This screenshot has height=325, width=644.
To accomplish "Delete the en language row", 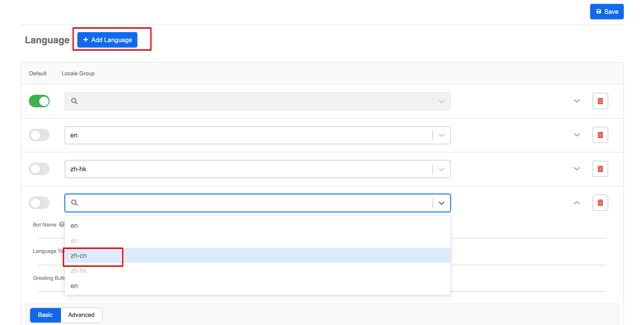I will (600, 135).
